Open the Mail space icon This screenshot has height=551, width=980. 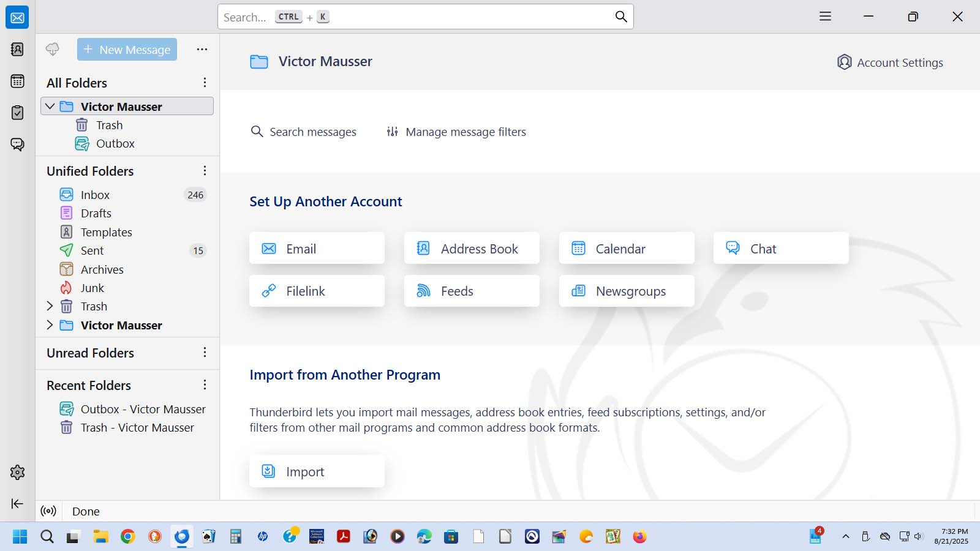pos(17,18)
